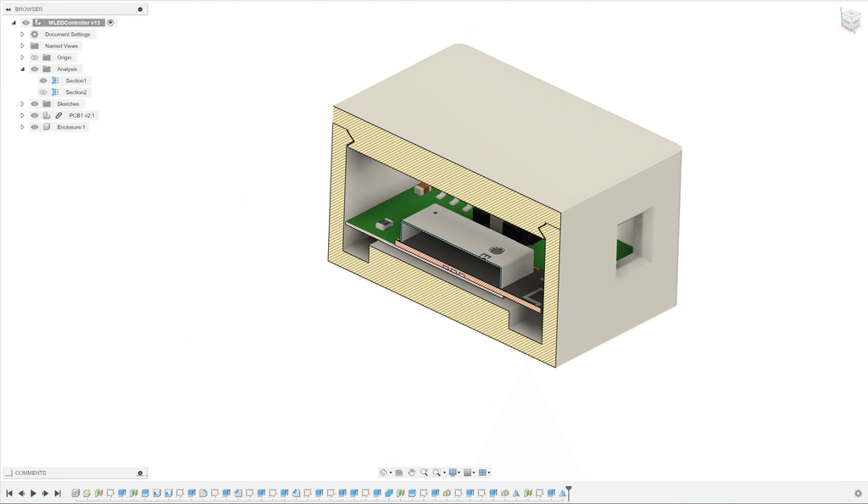Click the WLEDController root component icon

(x=37, y=23)
